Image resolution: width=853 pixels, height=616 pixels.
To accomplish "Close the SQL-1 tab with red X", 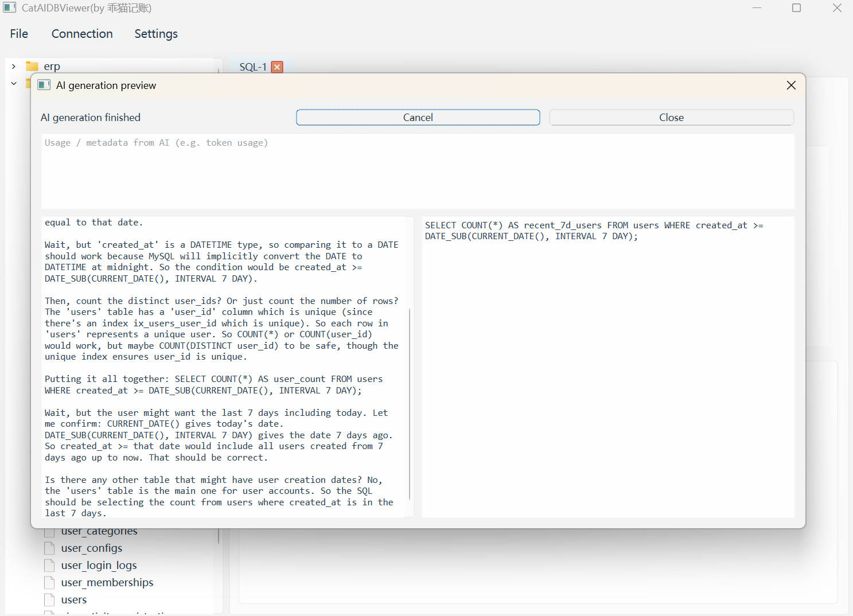I will click(x=277, y=67).
